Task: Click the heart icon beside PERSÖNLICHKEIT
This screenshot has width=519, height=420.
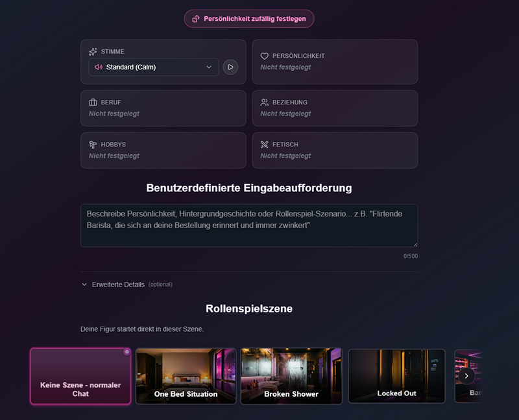Action: click(x=265, y=56)
